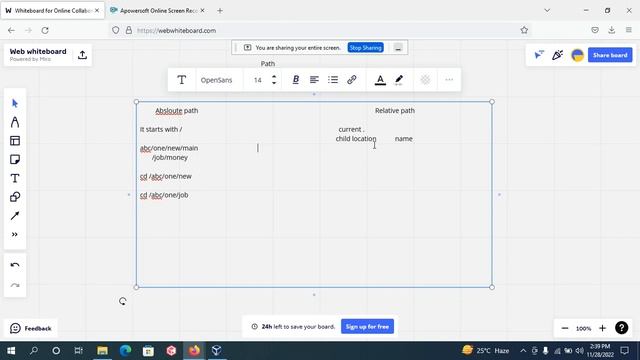The image size is (640, 360).
Task: Go back to previous page
Action: click(x=11, y=30)
